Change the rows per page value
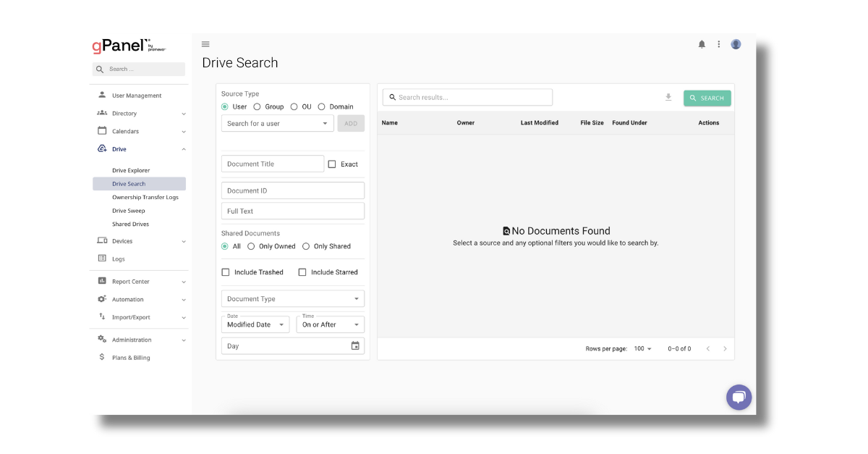This screenshot has height=454, width=868. [642, 348]
